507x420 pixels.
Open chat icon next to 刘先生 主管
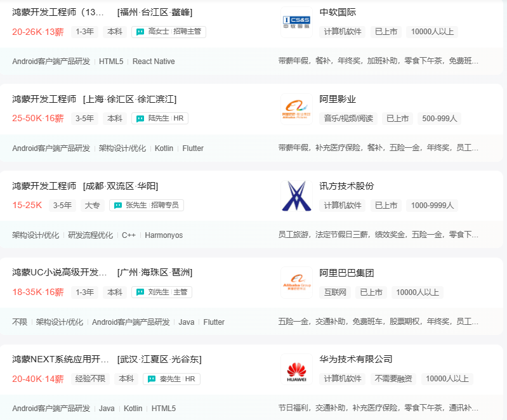[140, 292]
